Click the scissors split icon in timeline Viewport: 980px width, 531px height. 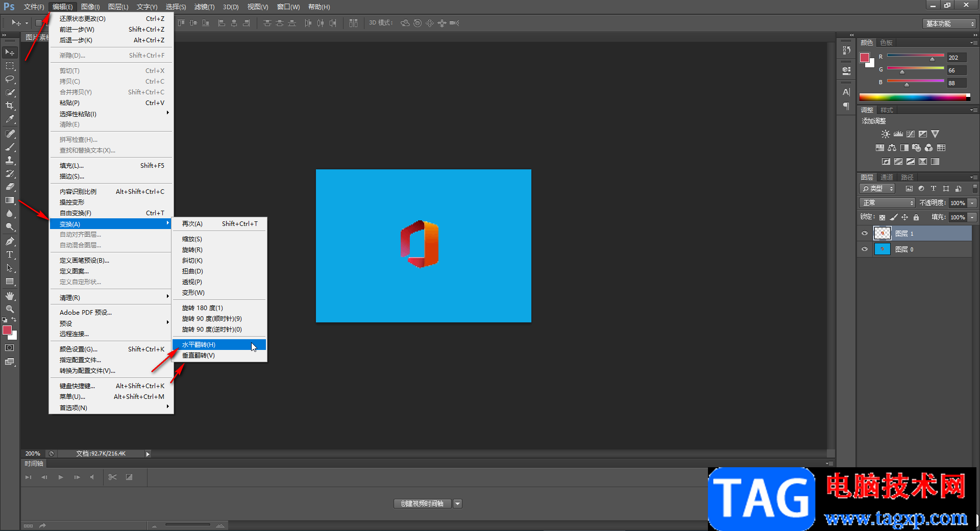113,477
